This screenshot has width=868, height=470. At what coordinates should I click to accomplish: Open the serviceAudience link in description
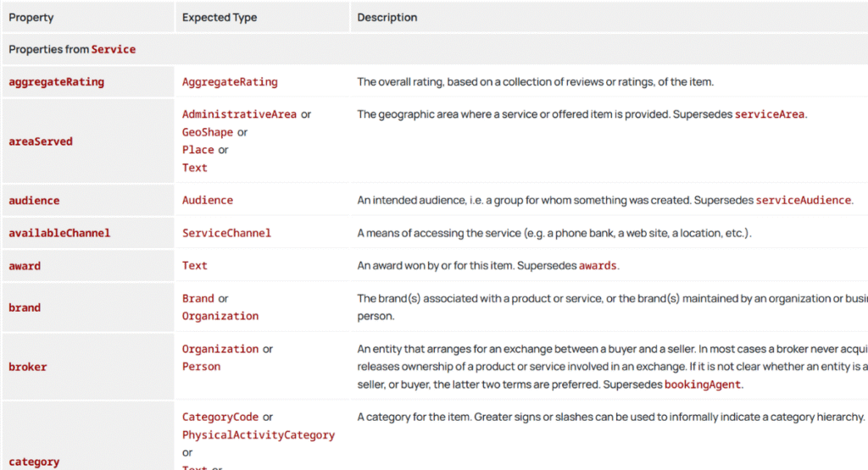point(803,201)
